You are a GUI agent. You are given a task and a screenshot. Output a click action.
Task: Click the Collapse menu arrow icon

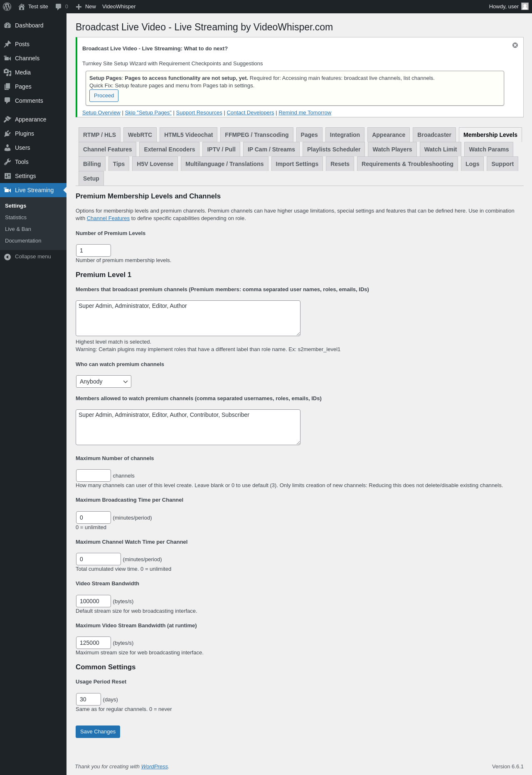tap(7, 257)
